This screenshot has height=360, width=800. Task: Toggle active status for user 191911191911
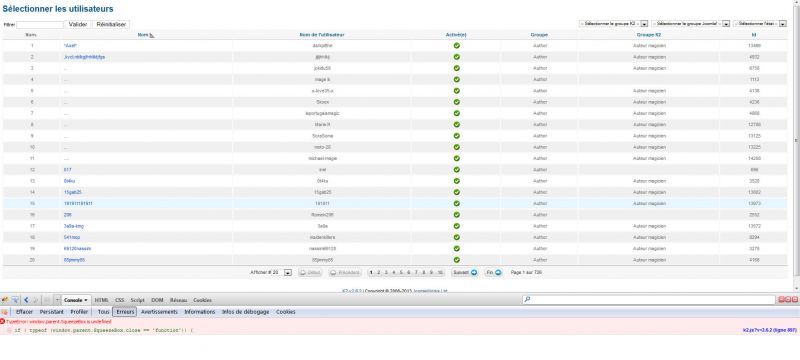(457, 203)
